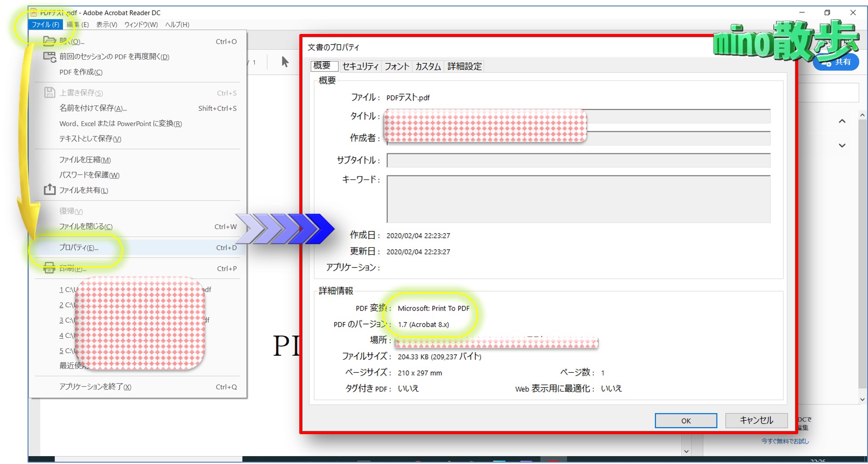Choose 名前を付けて保存 menu entry
This screenshot has height=464, width=868.
93,108
